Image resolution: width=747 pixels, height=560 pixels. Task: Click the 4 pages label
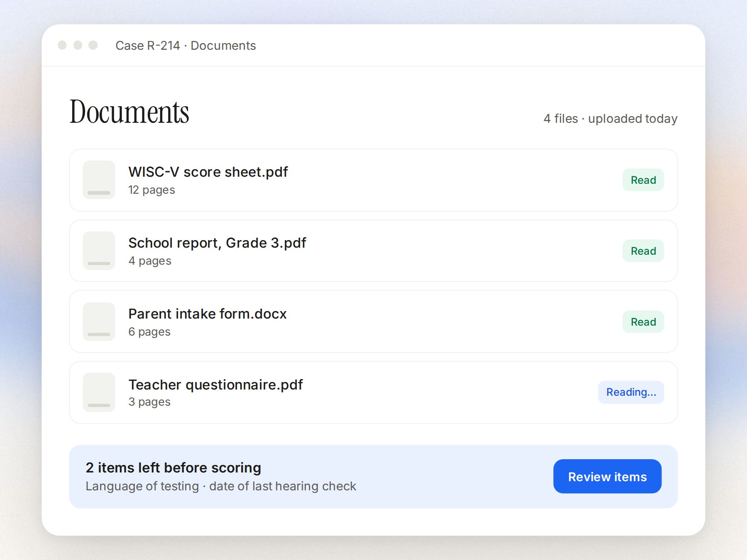(150, 261)
